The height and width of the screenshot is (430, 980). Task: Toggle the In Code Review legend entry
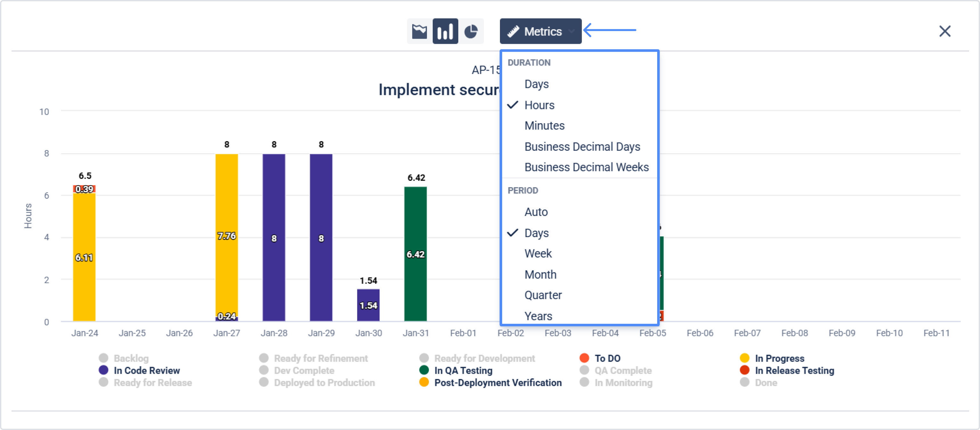146,370
